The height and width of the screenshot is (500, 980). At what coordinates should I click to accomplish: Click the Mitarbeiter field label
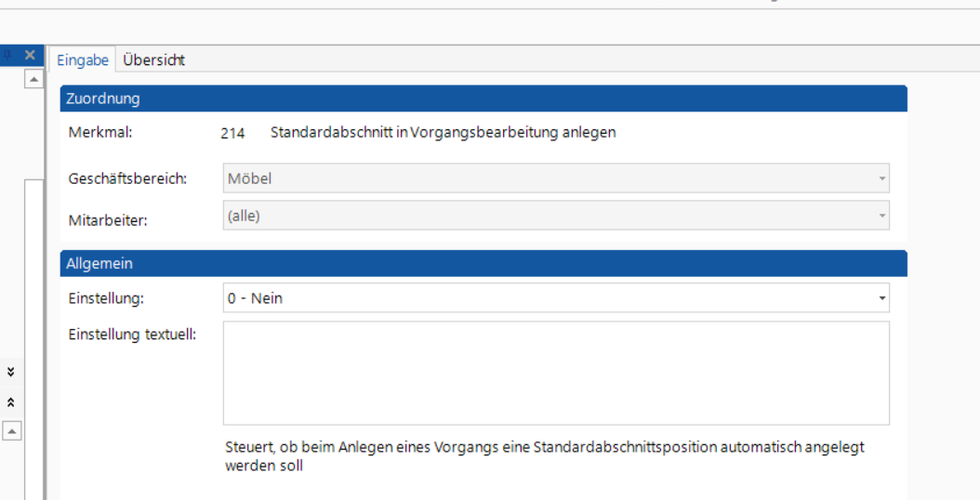[108, 221]
